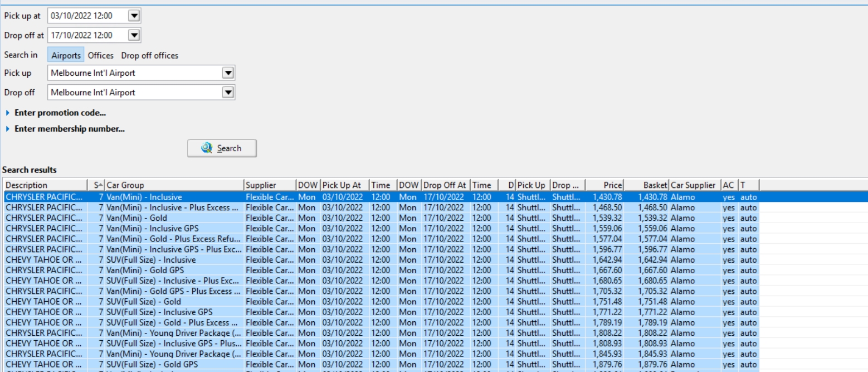Image resolution: width=868 pixels, height=372 pixels.
Task: Open the Pick up at date dropdown
Action: (134, 16)
